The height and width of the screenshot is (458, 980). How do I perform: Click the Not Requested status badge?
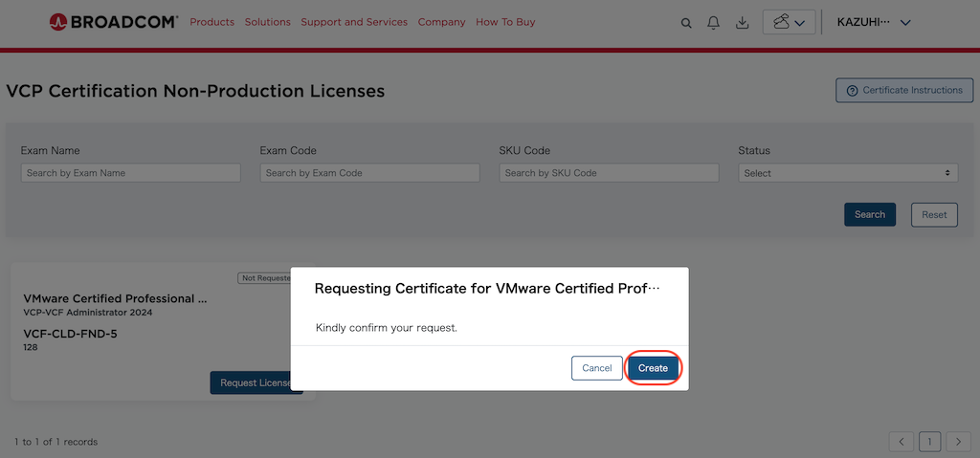(264, 278)
